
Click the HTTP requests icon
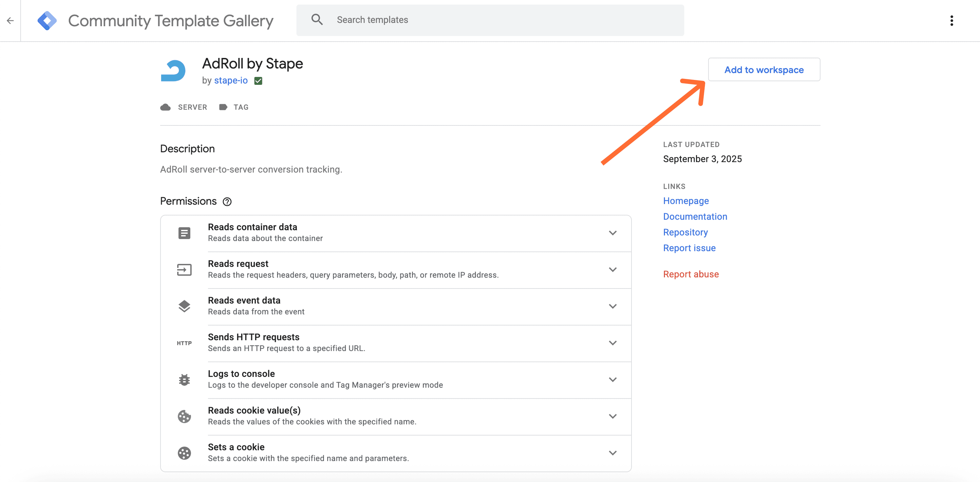(184, 343)
